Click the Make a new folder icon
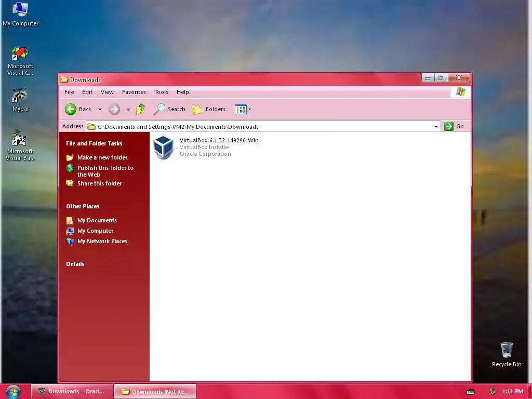 coord(70,157)
